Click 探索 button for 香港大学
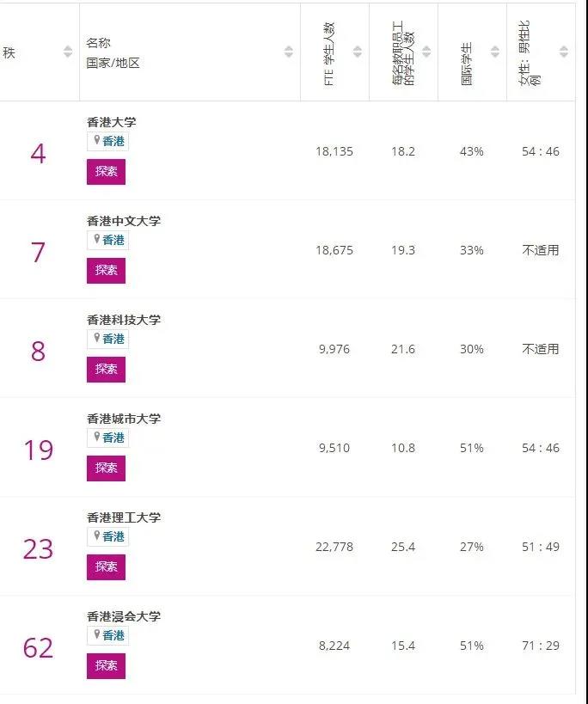 pyautogui.click(x=106, y=172)
